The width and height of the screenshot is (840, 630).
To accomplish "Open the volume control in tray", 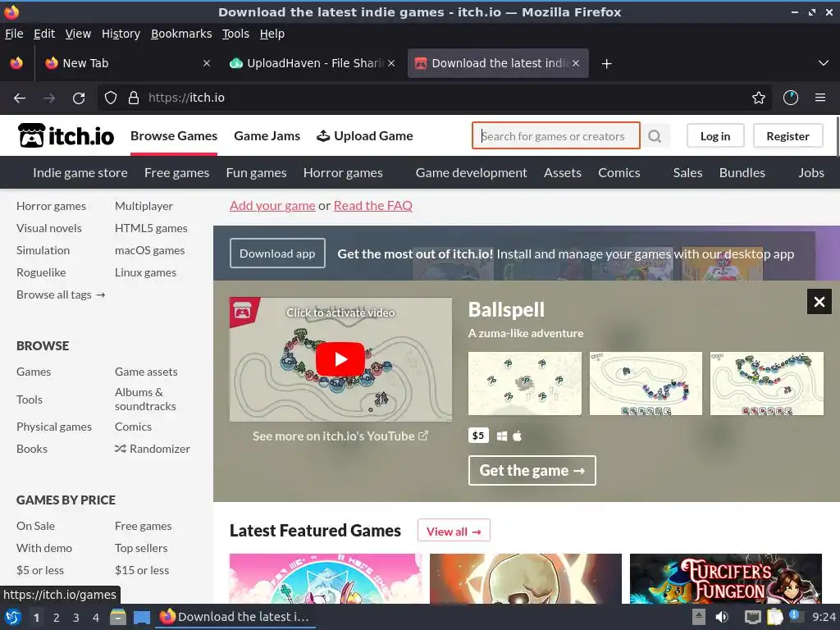I will point(722,617).
